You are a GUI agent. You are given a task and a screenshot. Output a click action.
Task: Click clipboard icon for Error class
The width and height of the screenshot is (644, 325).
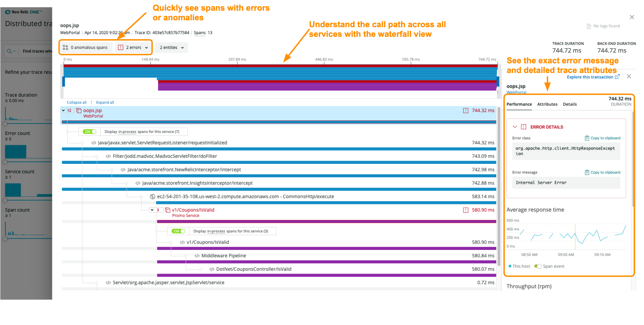click(x=587, y=138)
